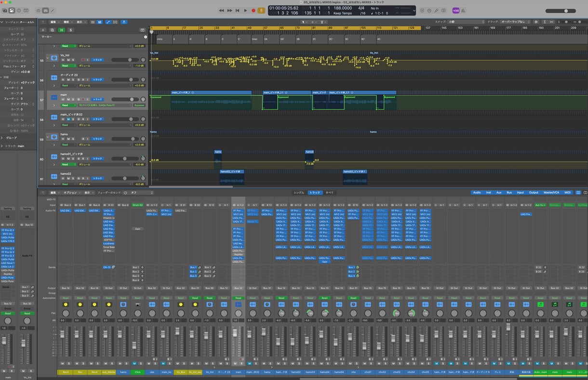Screen dimensions: 588x380
Task: Toggle the Mixer button in the toolbar
Action: tap(46, 10)
